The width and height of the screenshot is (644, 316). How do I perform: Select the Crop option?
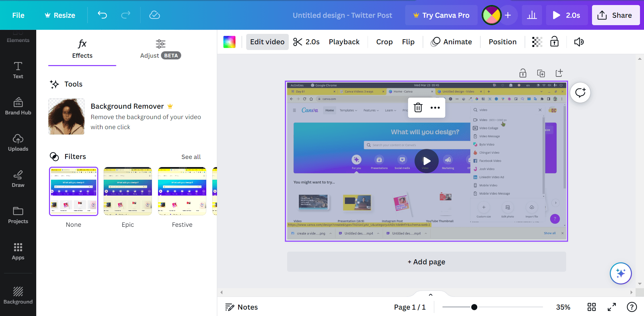(384, 42)
